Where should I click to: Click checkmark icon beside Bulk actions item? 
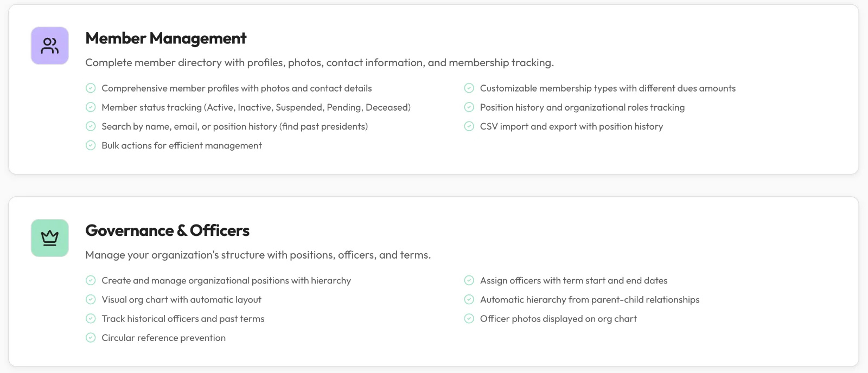pos(91,145)
